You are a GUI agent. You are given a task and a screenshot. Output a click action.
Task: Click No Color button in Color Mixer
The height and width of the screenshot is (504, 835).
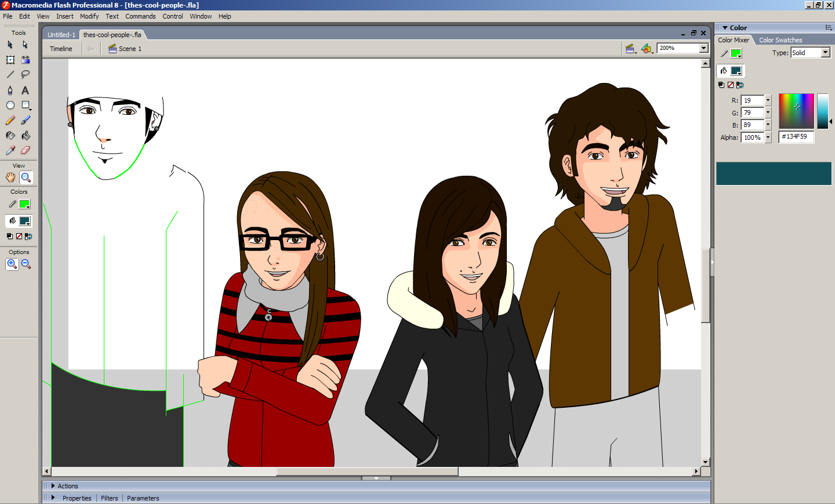(731, 85)
